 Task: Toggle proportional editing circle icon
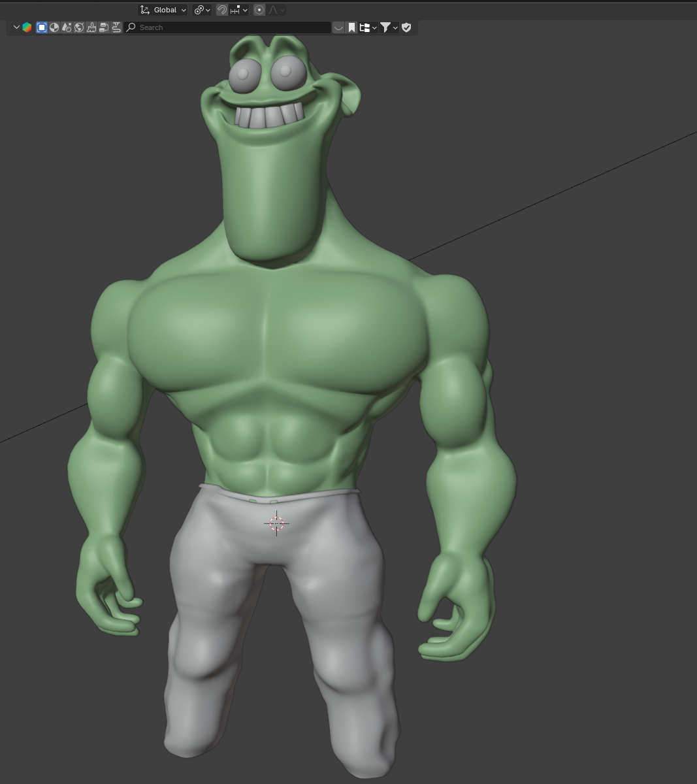point(259,10)
